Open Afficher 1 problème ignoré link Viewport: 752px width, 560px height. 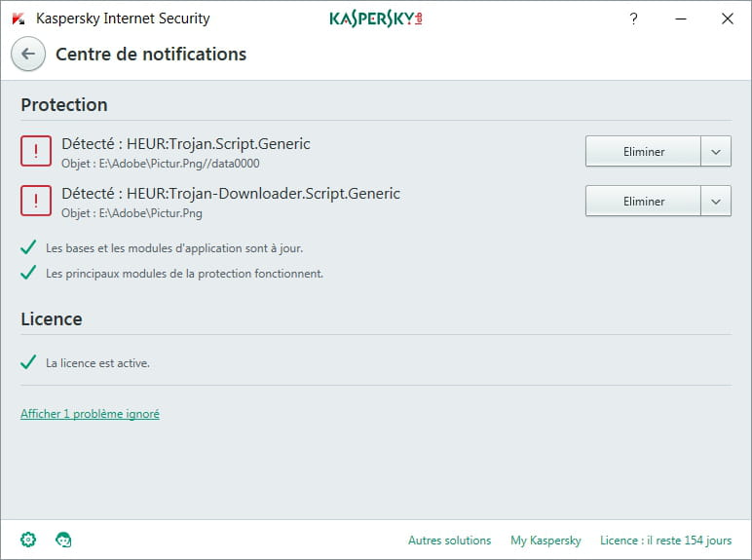tap(90, 414)
